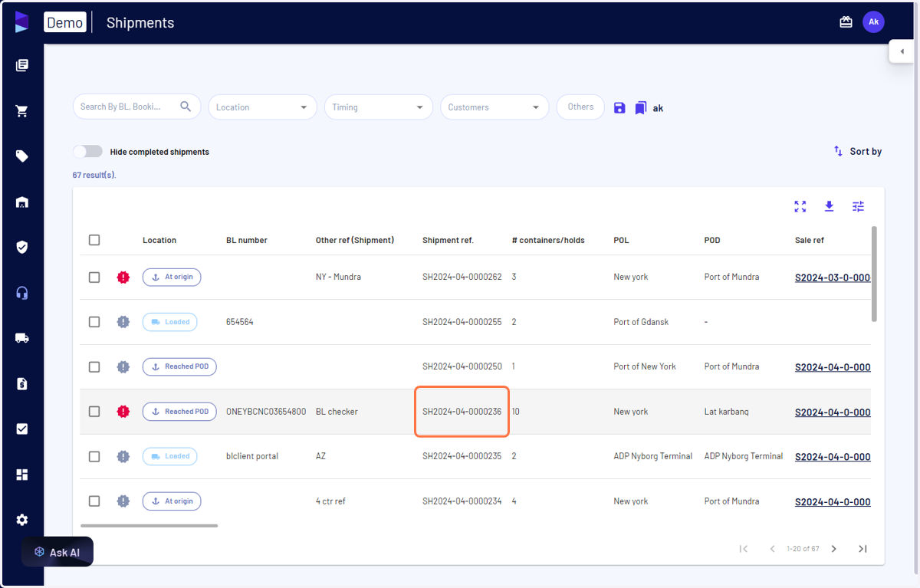The width and height of the screenshot is (920, 588).
Task: Click the truck icon in sidebar
Action: (21, 337)
